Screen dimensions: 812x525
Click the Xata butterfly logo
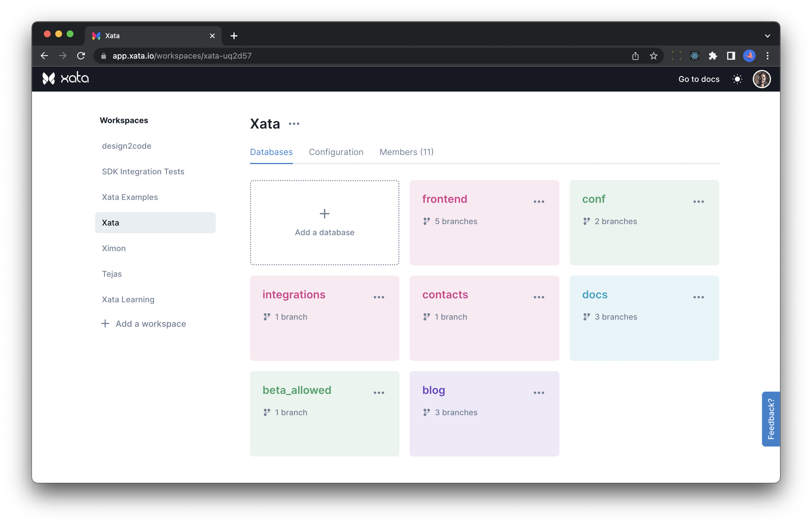click(49, 79)
